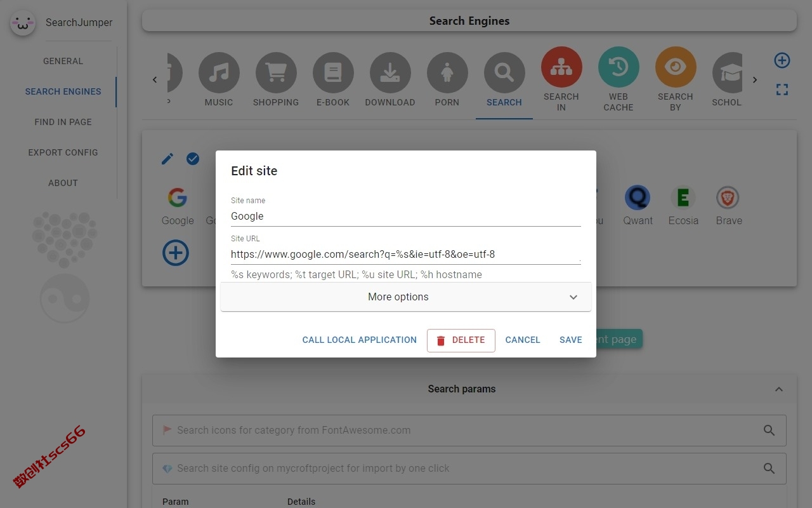Click the trash icon on Delete button
Image resolution: width=812 pixels, height=508 pixels.
tap(441, 340)
